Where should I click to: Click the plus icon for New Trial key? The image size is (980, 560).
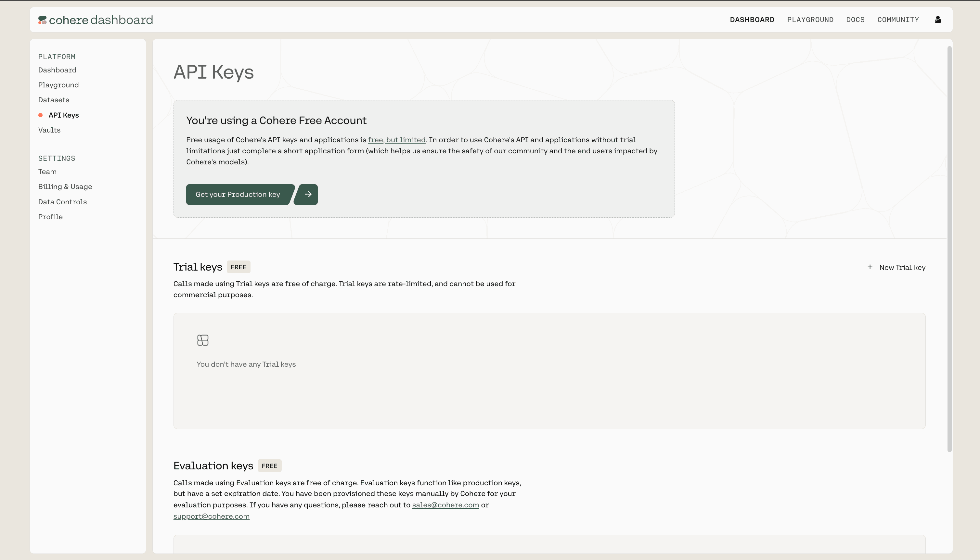[870, 267]
